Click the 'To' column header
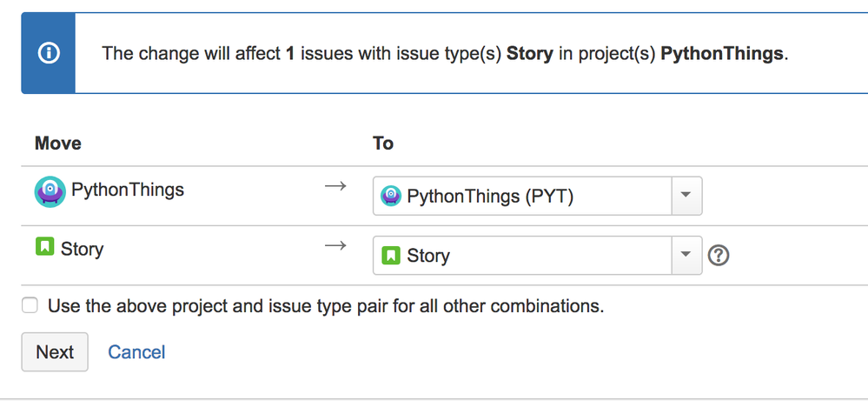The height and width of the screenshot is (401, 868). [x=383, y=144]
